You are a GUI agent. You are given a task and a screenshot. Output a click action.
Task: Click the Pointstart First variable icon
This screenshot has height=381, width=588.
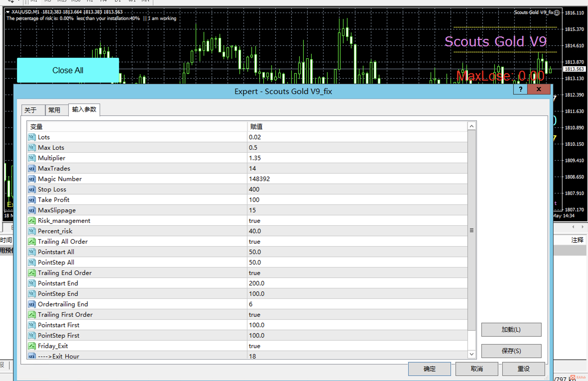[x=32, y=325]
